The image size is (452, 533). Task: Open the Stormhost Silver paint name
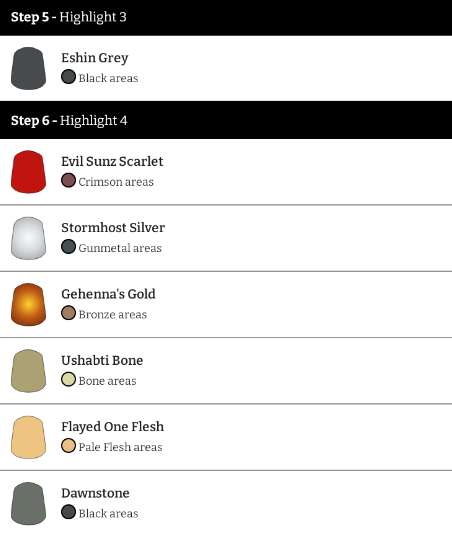click(x=113, y=228)
